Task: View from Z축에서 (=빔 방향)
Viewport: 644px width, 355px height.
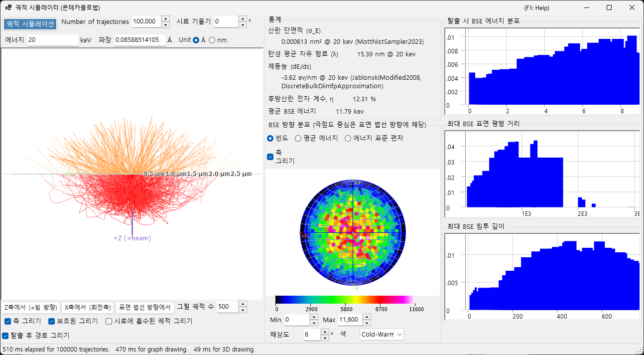Action: [x=30, y=307]
